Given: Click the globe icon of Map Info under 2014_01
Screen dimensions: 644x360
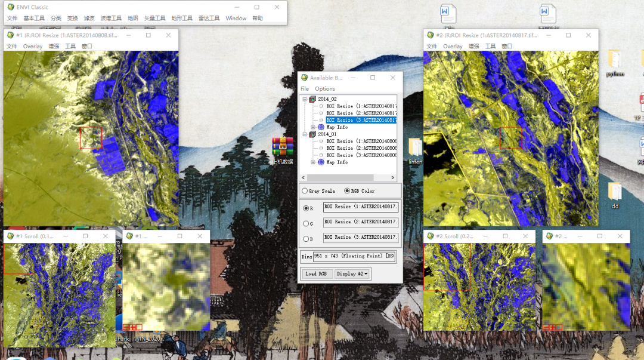Looking at the screenshot, I should coord(321,162).
